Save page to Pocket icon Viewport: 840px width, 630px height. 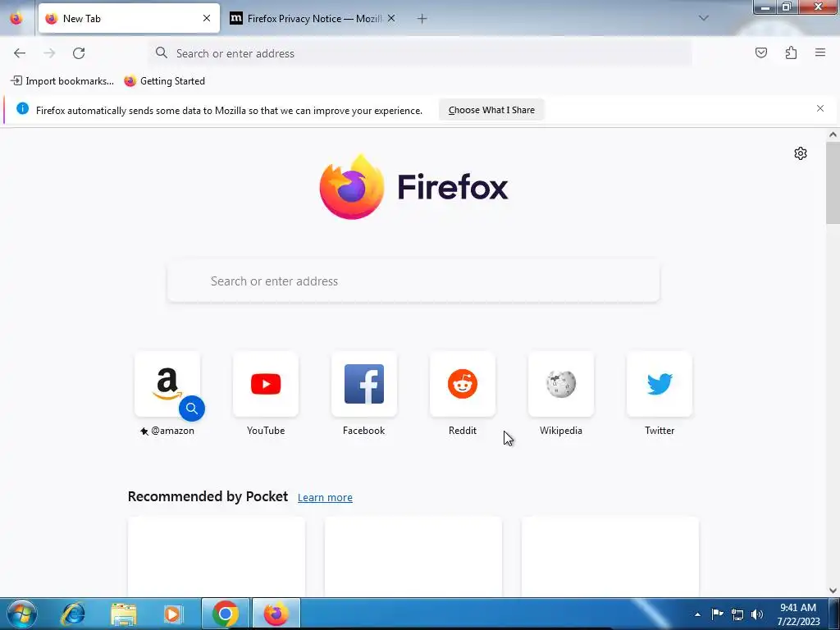[760, 52]
